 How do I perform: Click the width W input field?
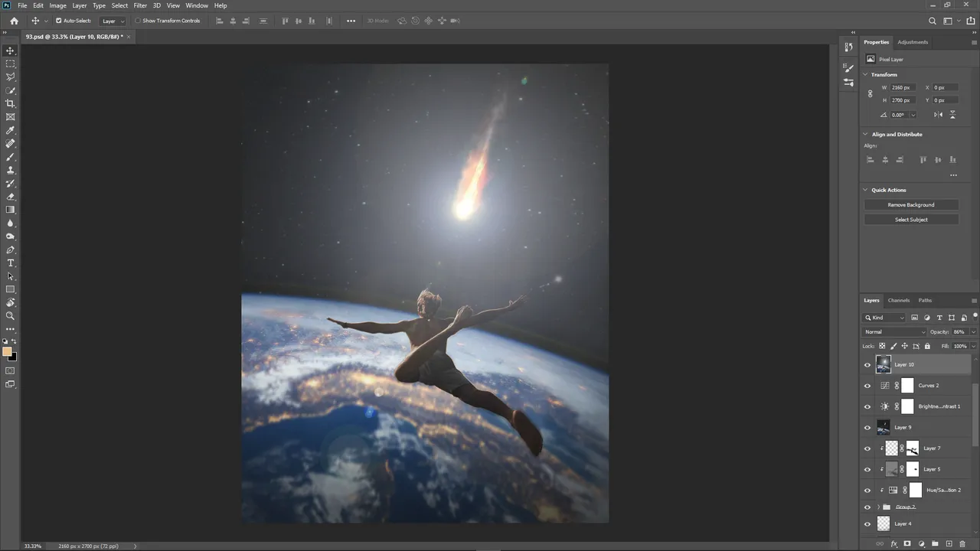903,87
